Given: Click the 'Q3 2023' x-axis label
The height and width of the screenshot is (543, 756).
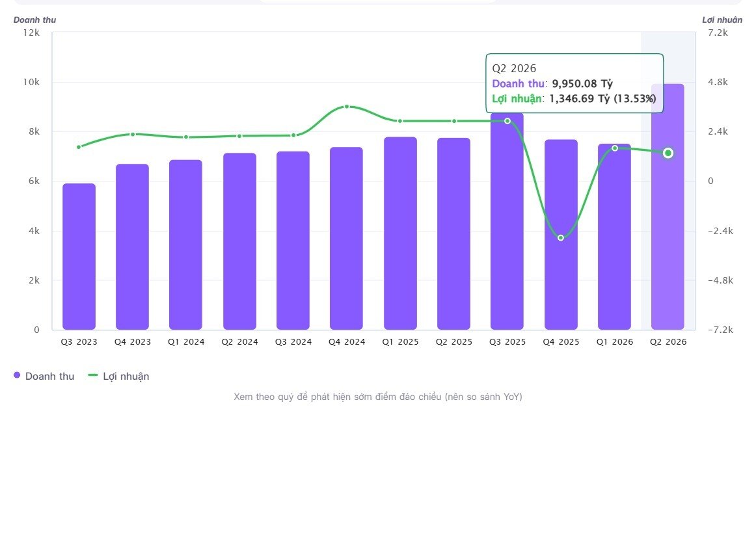Looking at the screenshot, I should pos(79,341).
